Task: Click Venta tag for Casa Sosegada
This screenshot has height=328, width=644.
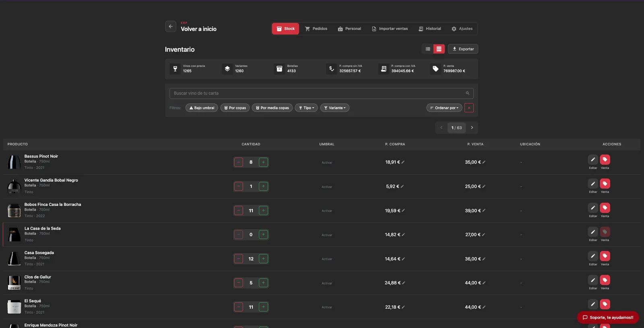Action: pyautogui.click(x=605, y=256)
